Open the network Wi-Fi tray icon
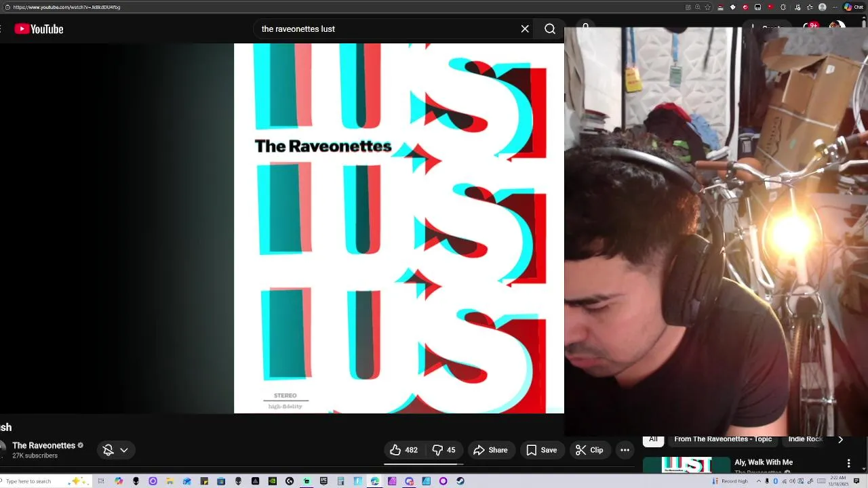The height and width of the screenshot is (488, 868). coord(784,481)
